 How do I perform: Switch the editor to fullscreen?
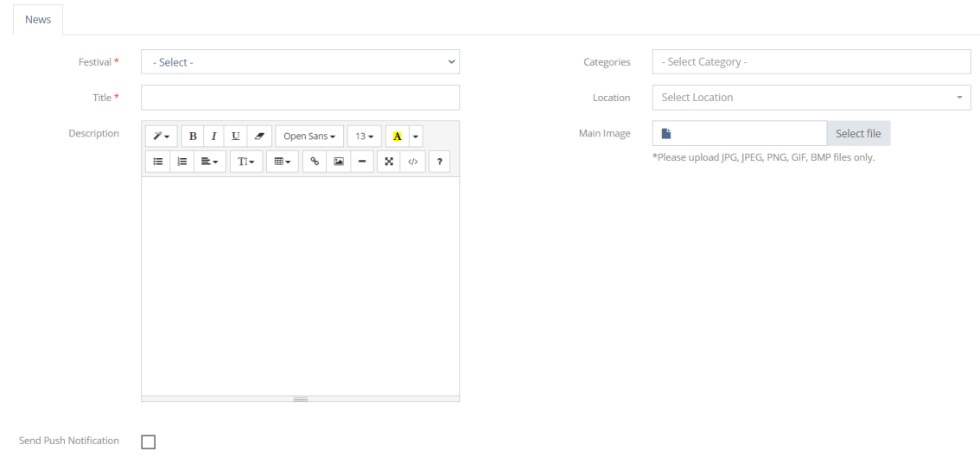pyautogui.click(x=389, y=161)
